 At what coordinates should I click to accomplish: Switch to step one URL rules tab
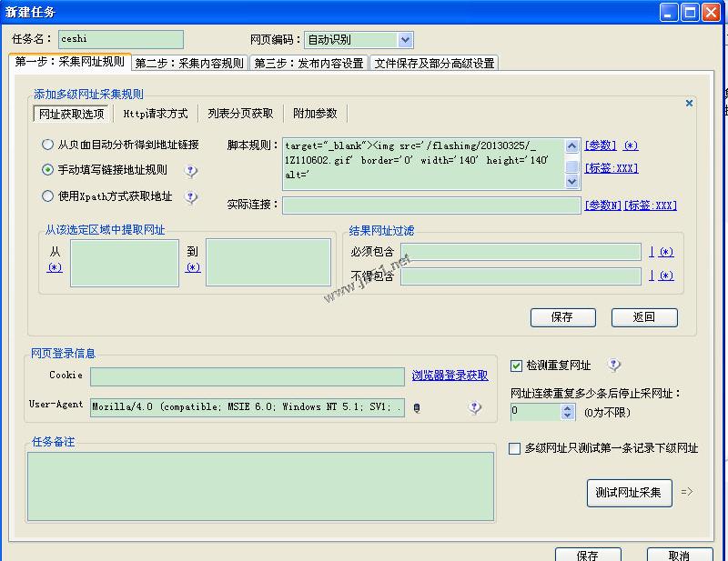coord(70,62)
